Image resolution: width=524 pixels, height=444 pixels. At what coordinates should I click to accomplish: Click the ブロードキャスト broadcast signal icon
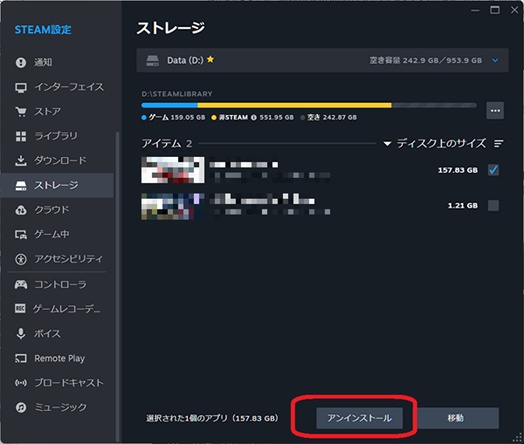click(x=21, y=383)
